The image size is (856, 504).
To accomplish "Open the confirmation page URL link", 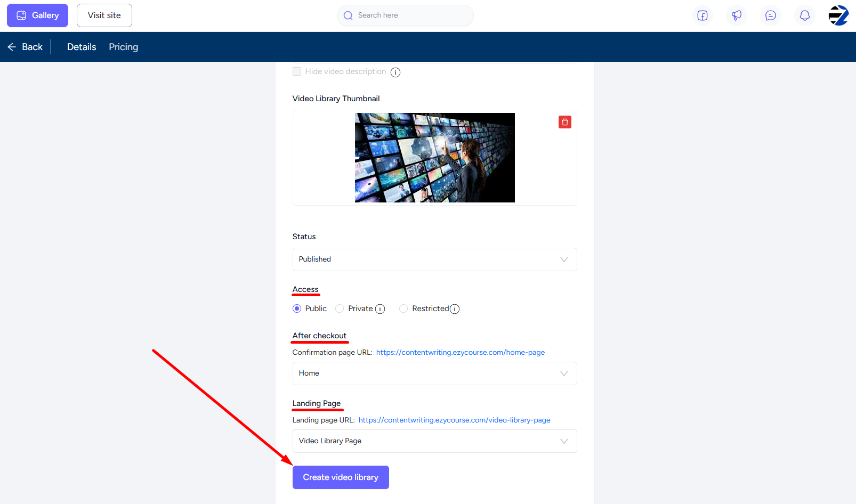I will (x=461, y=352).
